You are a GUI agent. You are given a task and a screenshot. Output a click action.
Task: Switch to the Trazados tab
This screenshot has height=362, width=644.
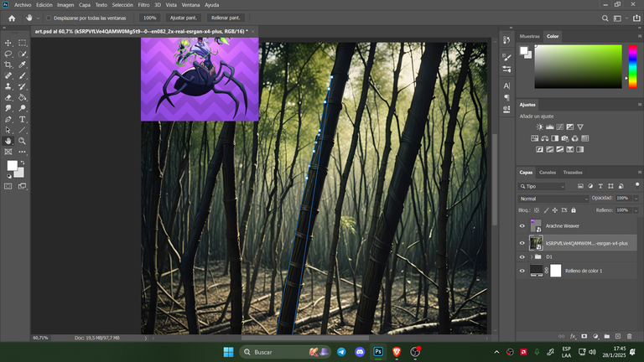pyautogui.click(x=573, y=173)
